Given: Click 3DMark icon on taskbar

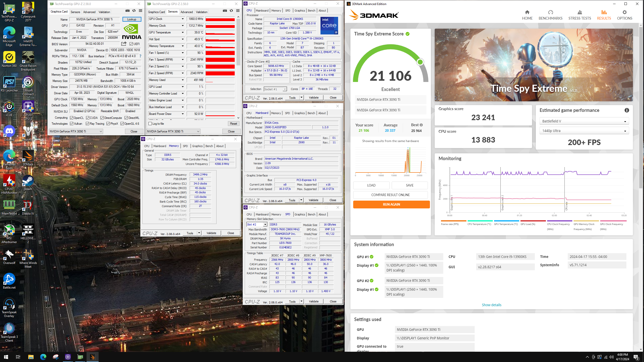Looking at the screenshot, I should click(x=92, y=357).
